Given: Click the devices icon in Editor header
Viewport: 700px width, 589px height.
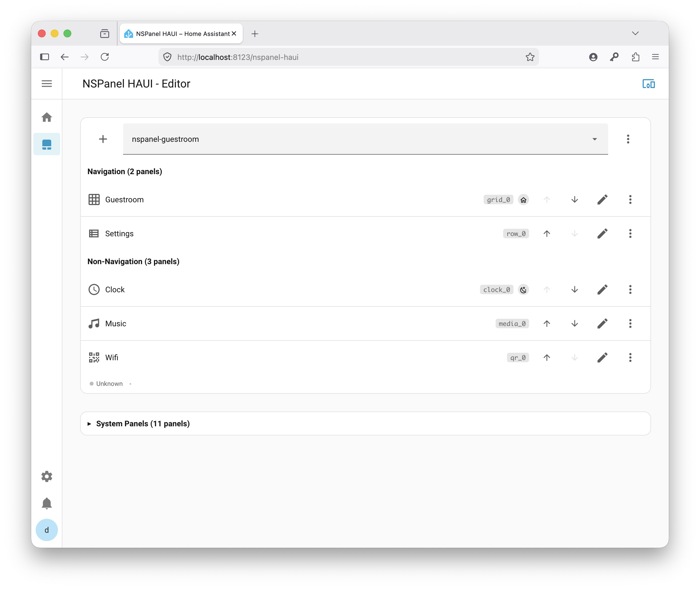Looking at the screenshot, I should (x=648, y=84).
